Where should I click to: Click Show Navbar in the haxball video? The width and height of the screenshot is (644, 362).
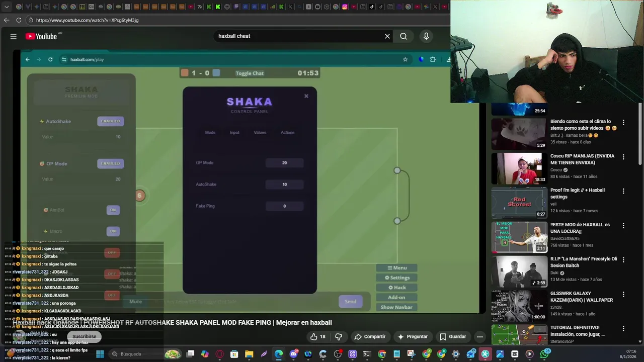click(396, 307)
